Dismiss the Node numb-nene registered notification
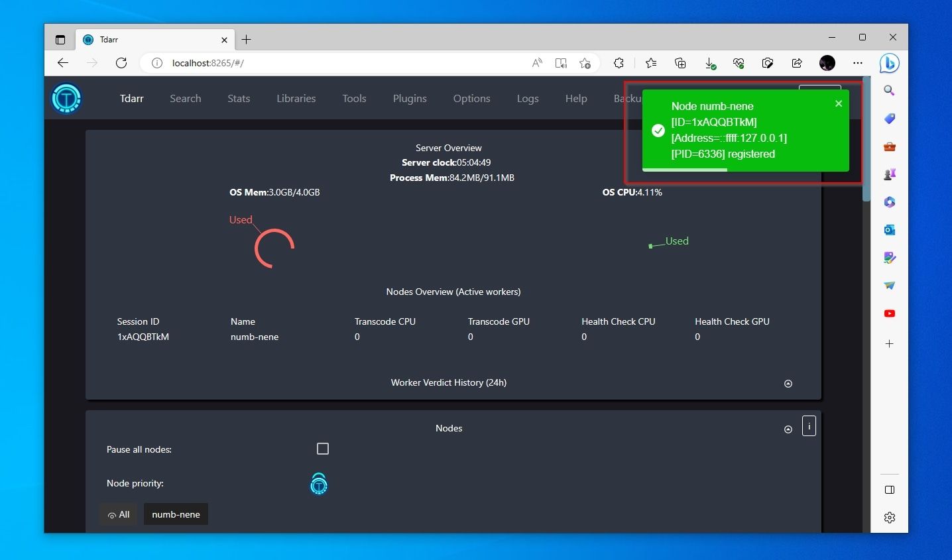952x560 pixels. (838, 103)
